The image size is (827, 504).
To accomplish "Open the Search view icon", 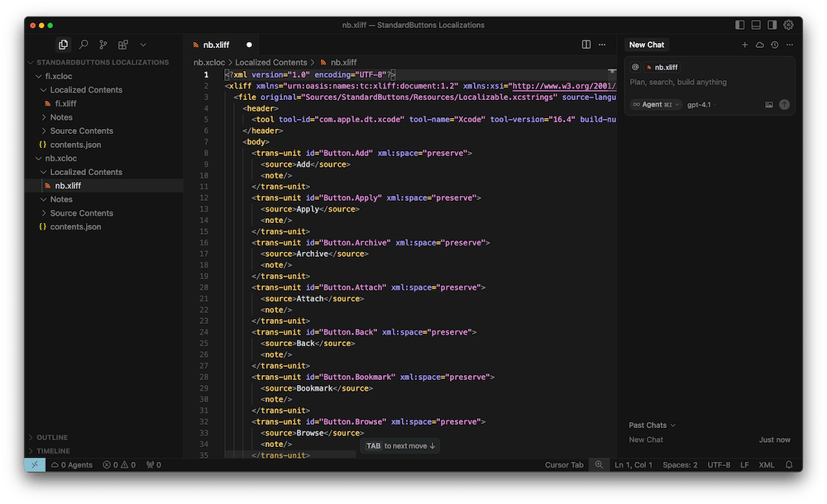I will click(x=84, y=45).
